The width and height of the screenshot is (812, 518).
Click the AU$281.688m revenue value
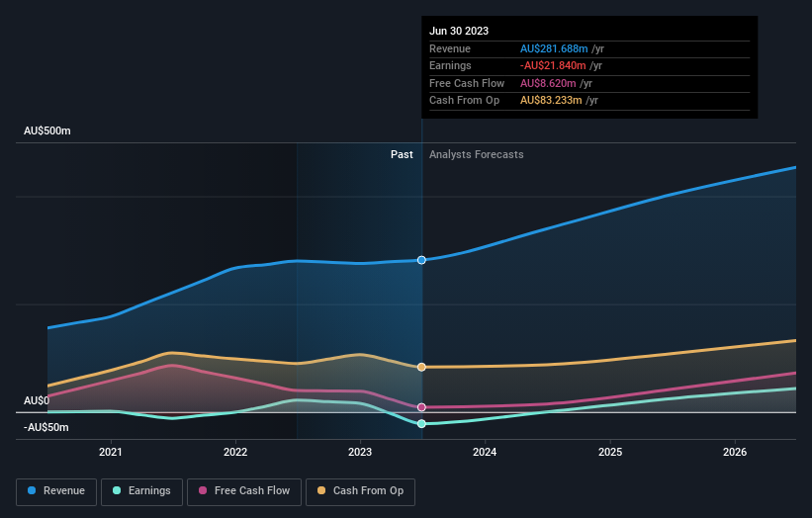[x=554, y=48]
